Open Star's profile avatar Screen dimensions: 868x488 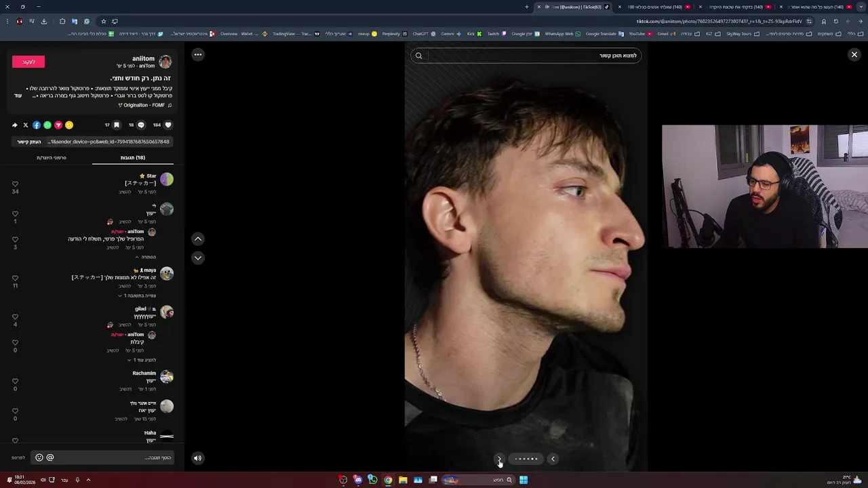point(167,179)
